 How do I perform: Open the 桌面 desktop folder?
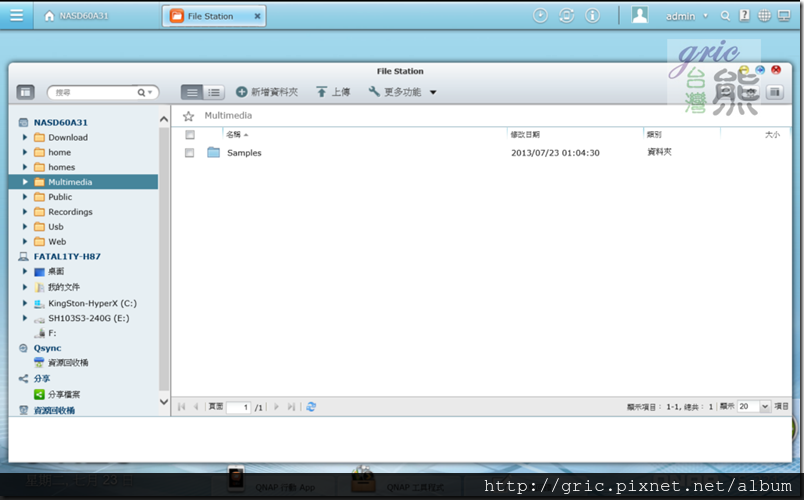click(x=56, y=271)
